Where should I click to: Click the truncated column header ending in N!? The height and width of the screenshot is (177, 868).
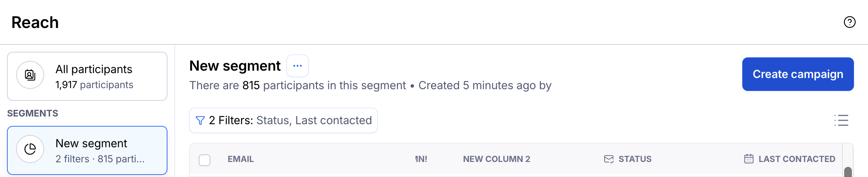[421, 159]
